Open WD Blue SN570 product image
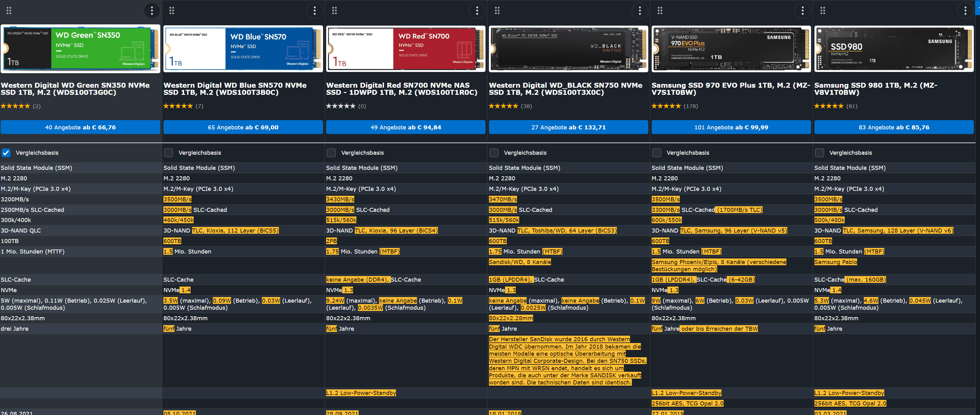This screenshot has height=415, width=980. pyautogui.click(x=243, y=49)
